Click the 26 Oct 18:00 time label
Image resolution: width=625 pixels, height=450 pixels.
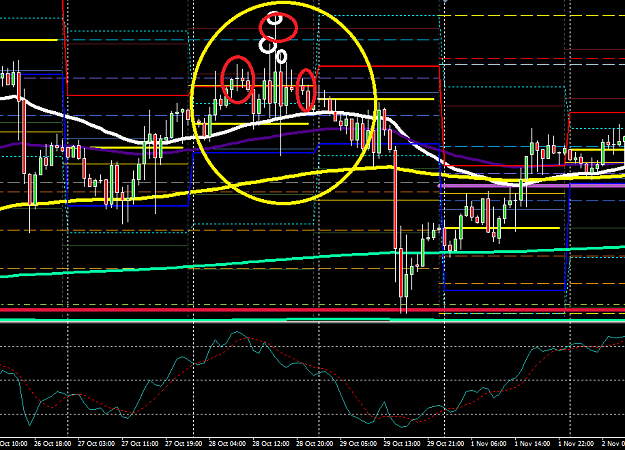click(53, 444)
